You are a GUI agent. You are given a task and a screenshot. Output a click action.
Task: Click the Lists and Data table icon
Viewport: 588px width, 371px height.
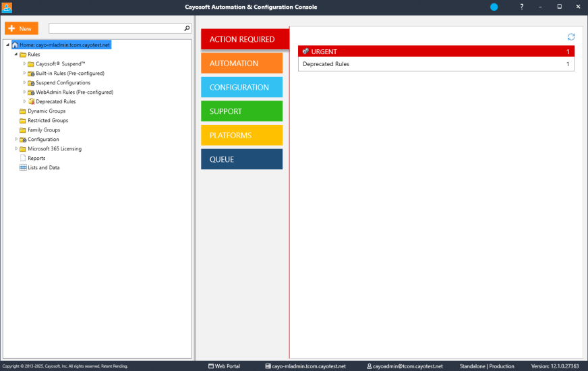pyautogui.click(x=23, y=168)
